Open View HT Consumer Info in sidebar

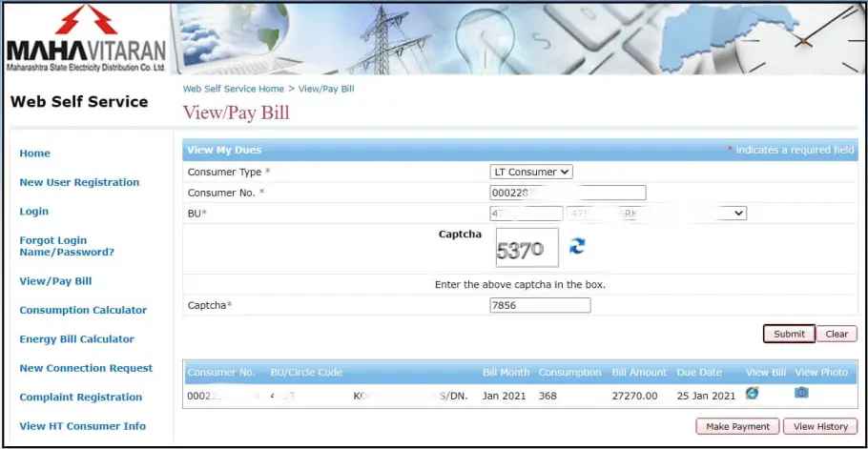point(82,426)
